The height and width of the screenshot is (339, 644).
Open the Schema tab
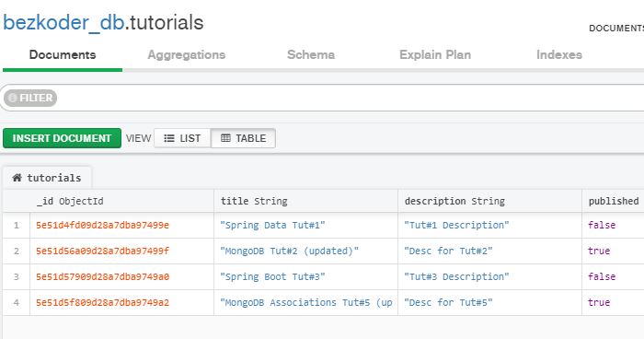(311, 54)
